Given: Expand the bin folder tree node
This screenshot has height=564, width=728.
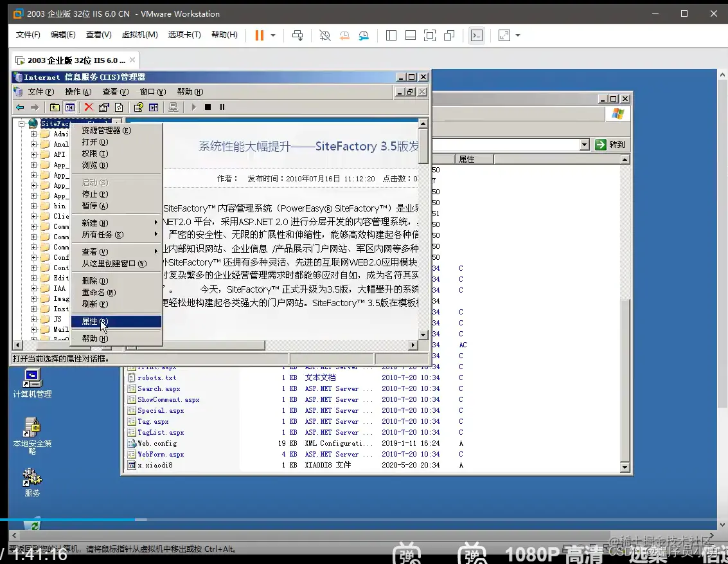Looking at the screenshot, I should pyautogui.click(x=33, y=206).
